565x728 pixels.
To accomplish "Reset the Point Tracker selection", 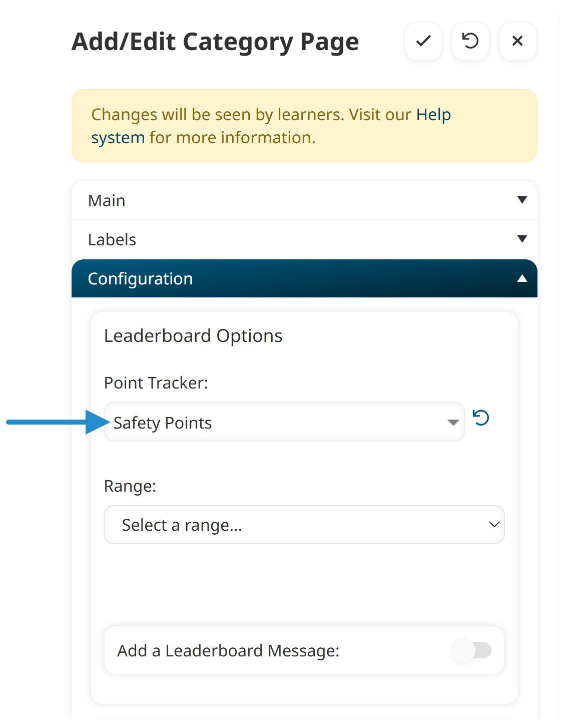I will coord(481,418).
